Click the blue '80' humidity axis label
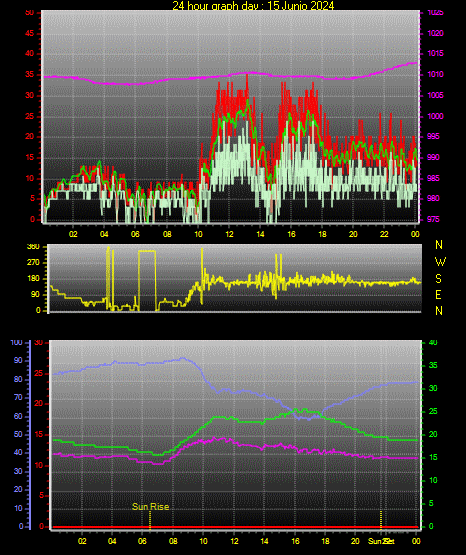Screen dimensions: 466x555 tap(18, 379)
